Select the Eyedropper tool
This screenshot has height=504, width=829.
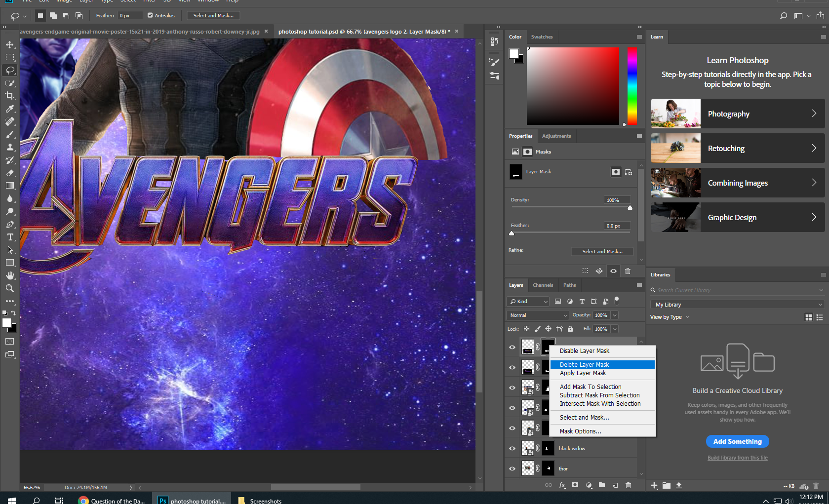[10, 109]
